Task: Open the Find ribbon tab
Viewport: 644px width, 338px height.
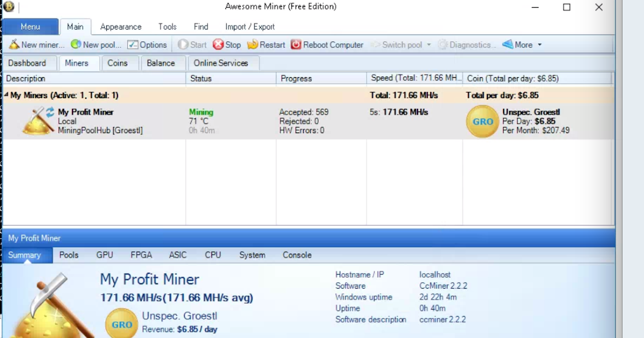Action: [201, 27]
